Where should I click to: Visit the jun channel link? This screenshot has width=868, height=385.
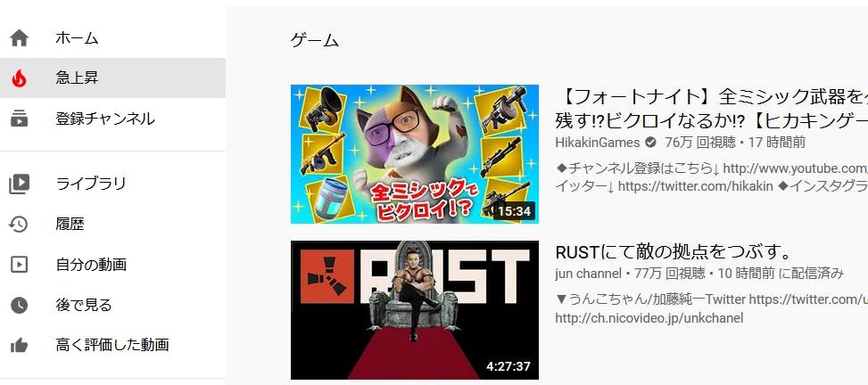tap(588, 274)
